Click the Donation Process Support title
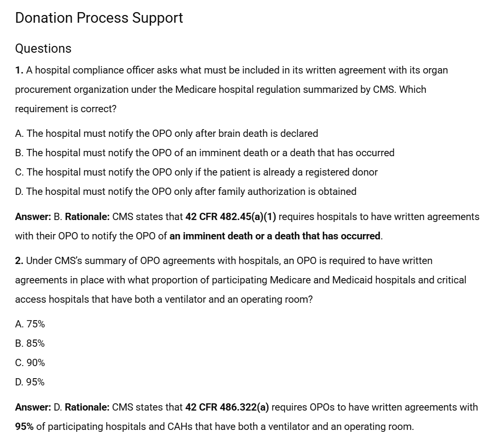The width and height of the screenshot is (504, 442). click(99, 18)
